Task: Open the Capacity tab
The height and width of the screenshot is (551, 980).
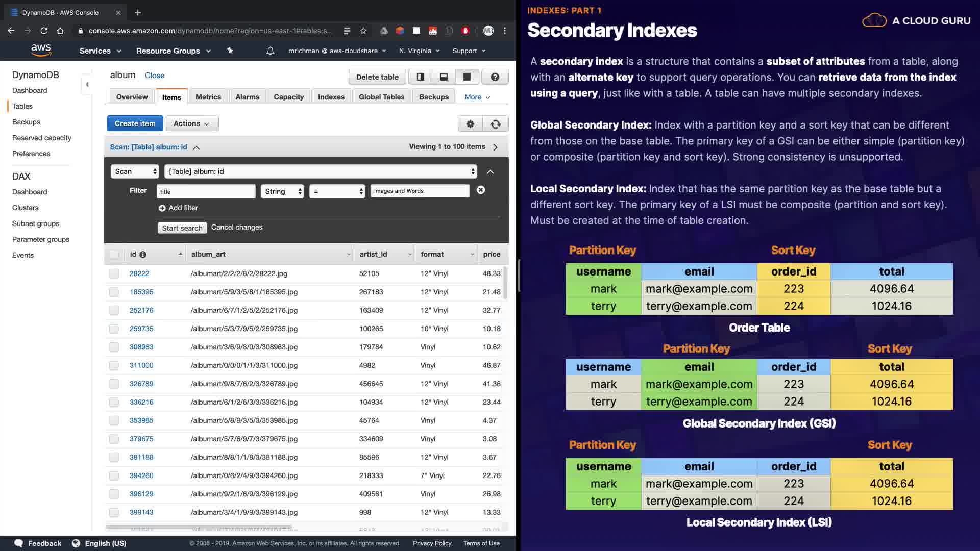Action: click(x=288, y=97)
